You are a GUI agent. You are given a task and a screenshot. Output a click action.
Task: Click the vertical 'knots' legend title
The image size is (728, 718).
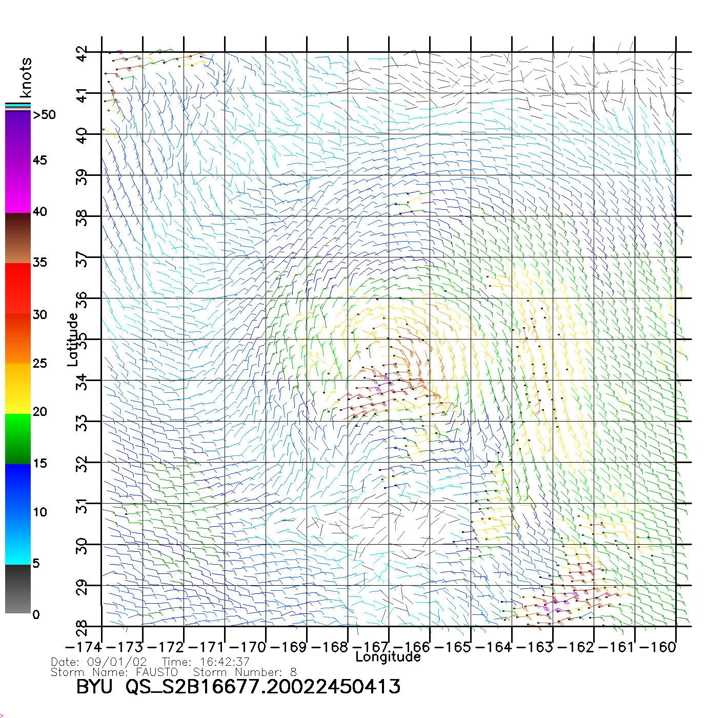click(26, 77)
